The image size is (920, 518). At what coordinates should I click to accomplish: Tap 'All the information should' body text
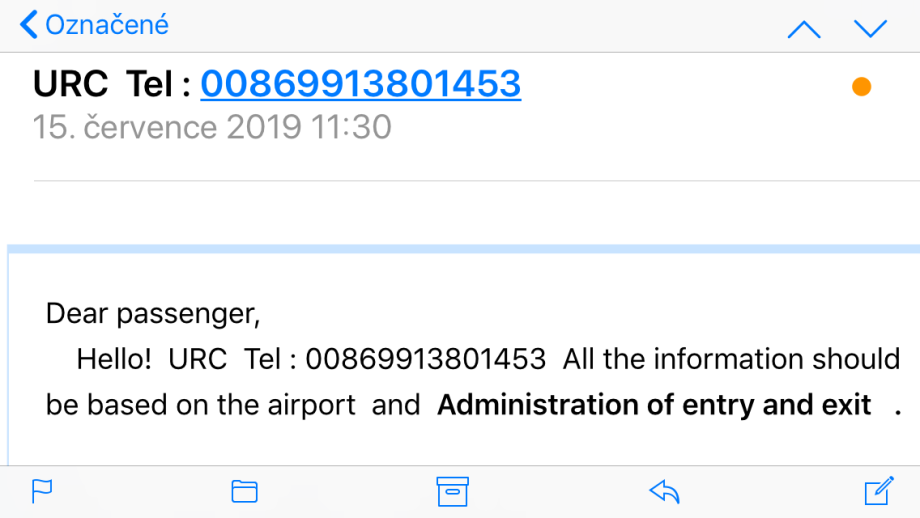pyautogui.click(x=732, y=359)
